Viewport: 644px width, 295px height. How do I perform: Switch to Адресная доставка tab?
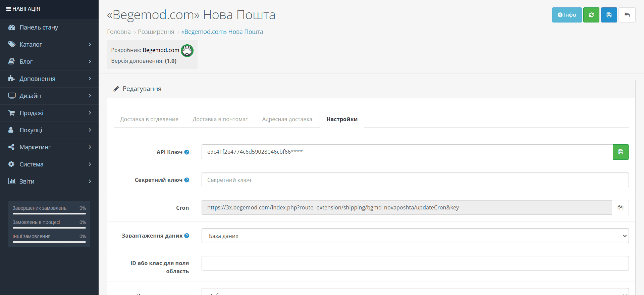287,119
